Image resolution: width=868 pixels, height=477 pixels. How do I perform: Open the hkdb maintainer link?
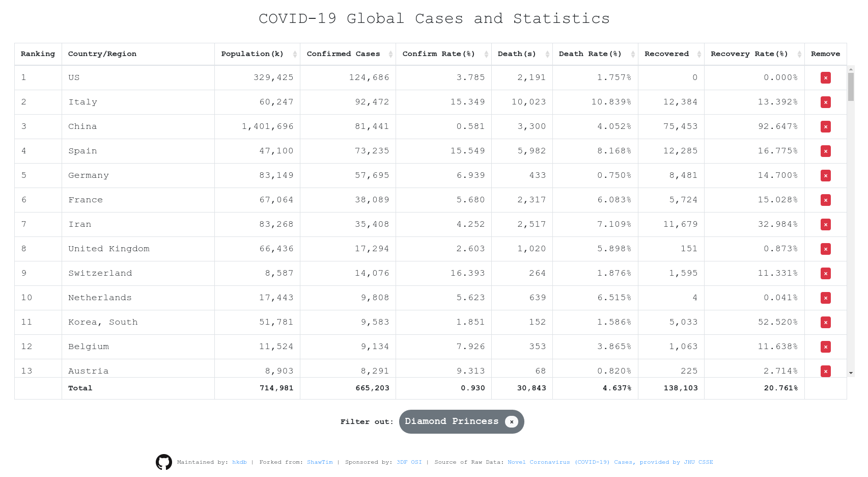click(x=239, y=462)
